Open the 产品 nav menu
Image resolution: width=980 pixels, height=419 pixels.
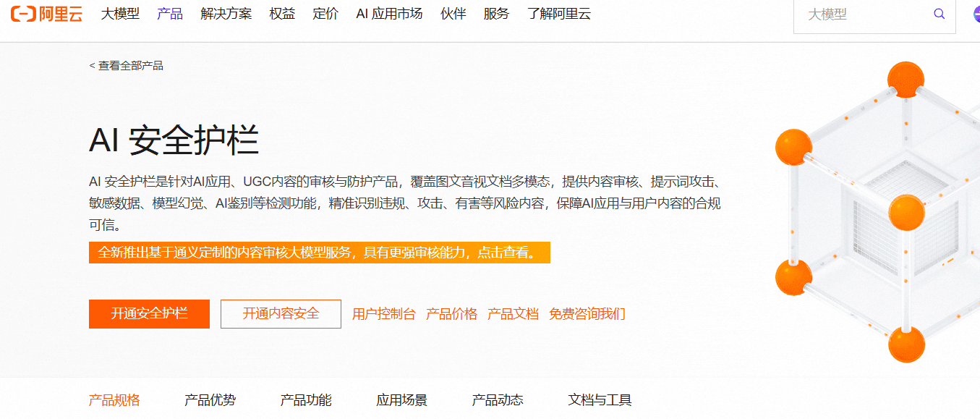click(170, 14)
